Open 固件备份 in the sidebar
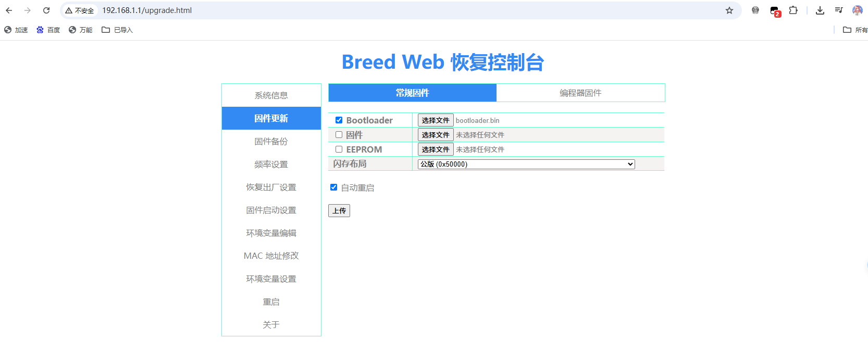Screen dimensions: 868x352 coord(271,141)
